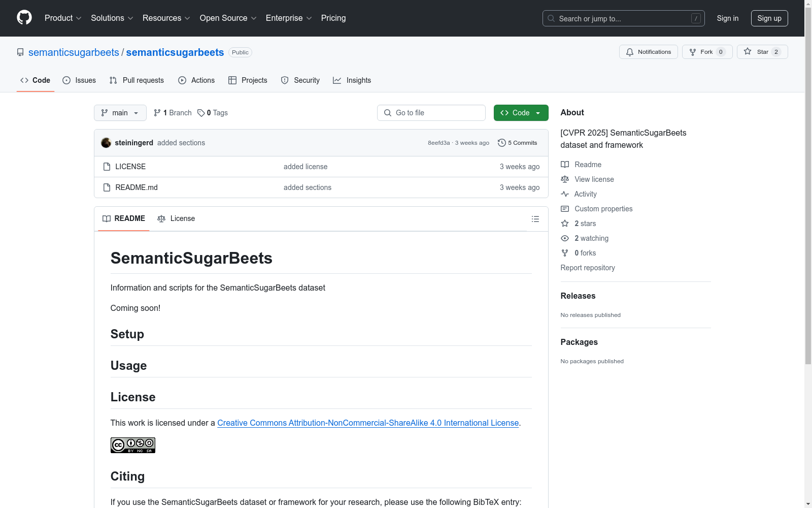Click the bell icon in Notifications
Image resolution: width=812 pixels, height=508 pixels.
[630, 52]
